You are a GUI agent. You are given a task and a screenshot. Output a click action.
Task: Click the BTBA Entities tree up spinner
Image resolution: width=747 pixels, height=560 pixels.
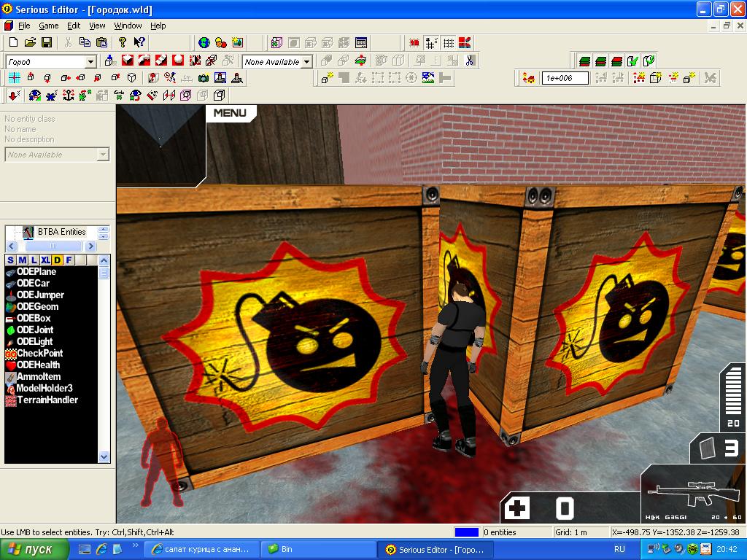pos(104,230)
